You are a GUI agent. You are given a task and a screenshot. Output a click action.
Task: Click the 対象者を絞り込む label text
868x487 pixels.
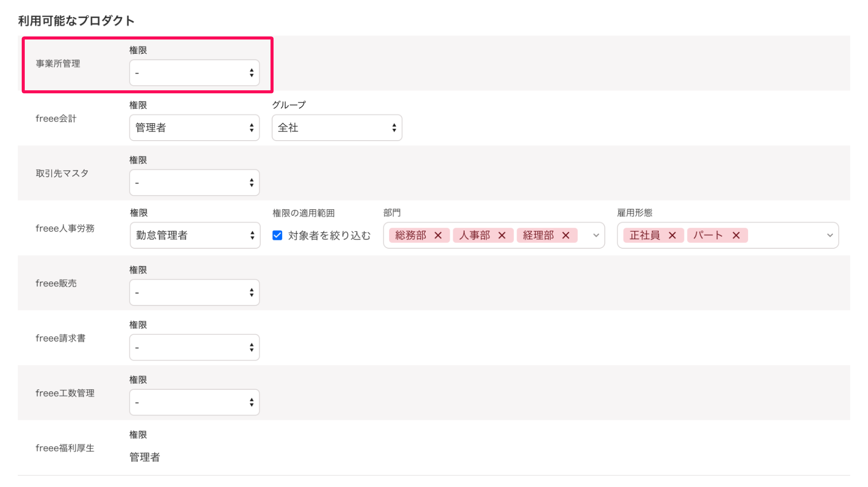[x=329, y=235]
